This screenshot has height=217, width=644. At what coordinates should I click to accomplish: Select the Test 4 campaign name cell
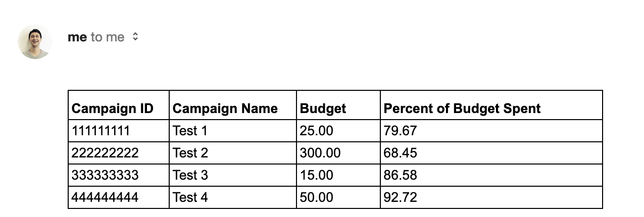pyautogui.click(x=190, y=197)
